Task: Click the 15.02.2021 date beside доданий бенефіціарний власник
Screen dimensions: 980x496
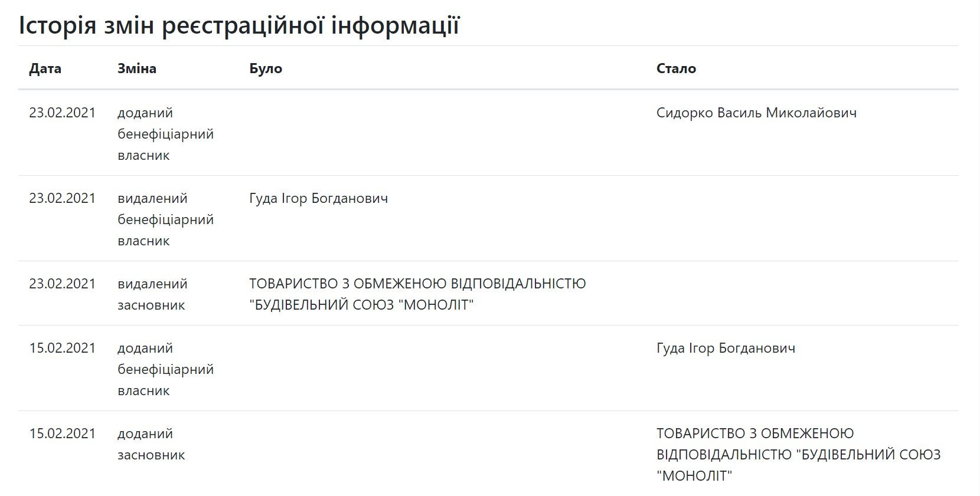Action: pos(62,348)
